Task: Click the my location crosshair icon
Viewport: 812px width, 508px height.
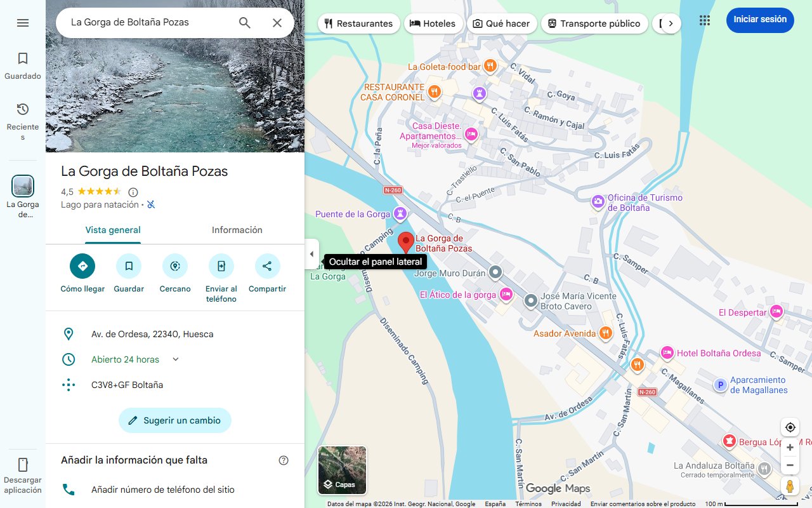Action: [x=790, y=427]
